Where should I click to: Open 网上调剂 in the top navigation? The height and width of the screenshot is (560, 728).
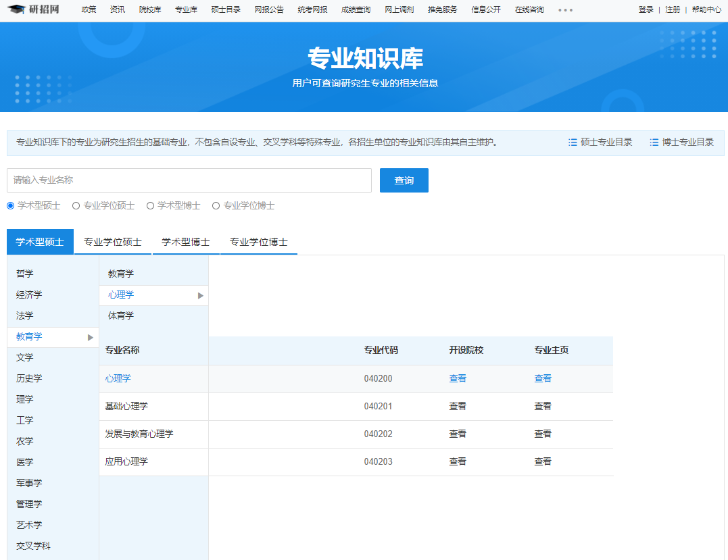click(399, 9)
